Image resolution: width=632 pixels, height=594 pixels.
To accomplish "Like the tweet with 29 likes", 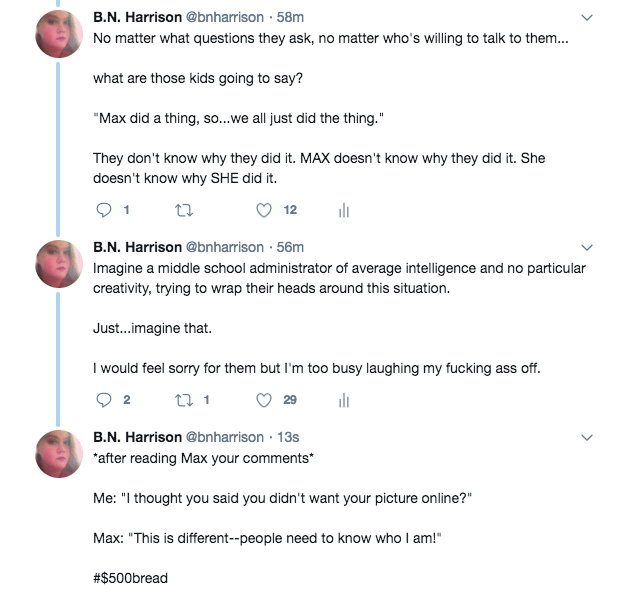I will pos(265,400).
